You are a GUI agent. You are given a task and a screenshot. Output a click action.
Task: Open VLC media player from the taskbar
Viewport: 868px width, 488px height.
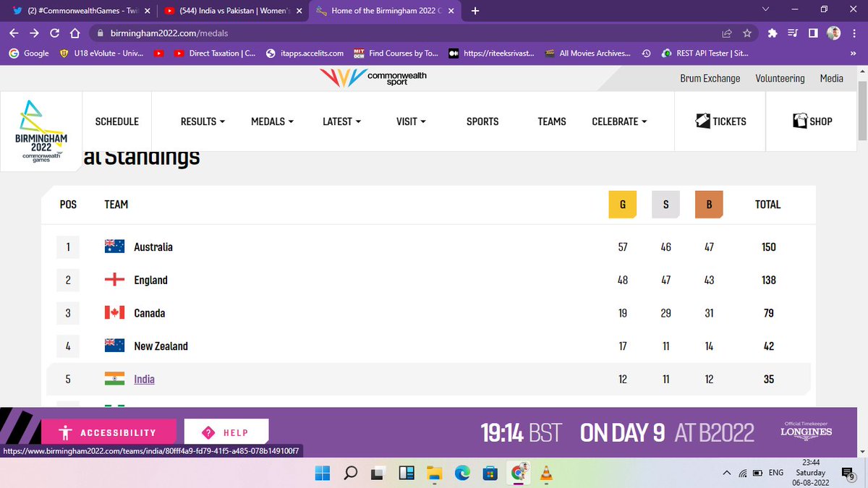548,473
